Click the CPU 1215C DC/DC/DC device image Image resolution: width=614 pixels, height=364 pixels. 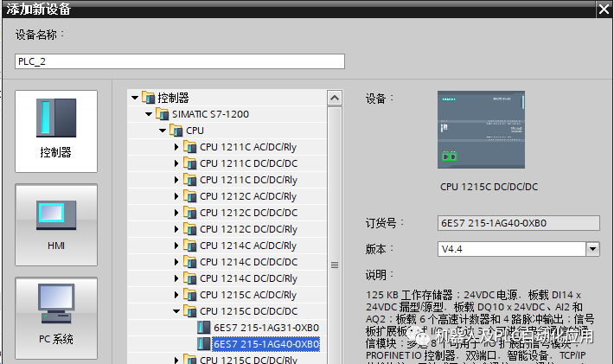tap(481, 130)
